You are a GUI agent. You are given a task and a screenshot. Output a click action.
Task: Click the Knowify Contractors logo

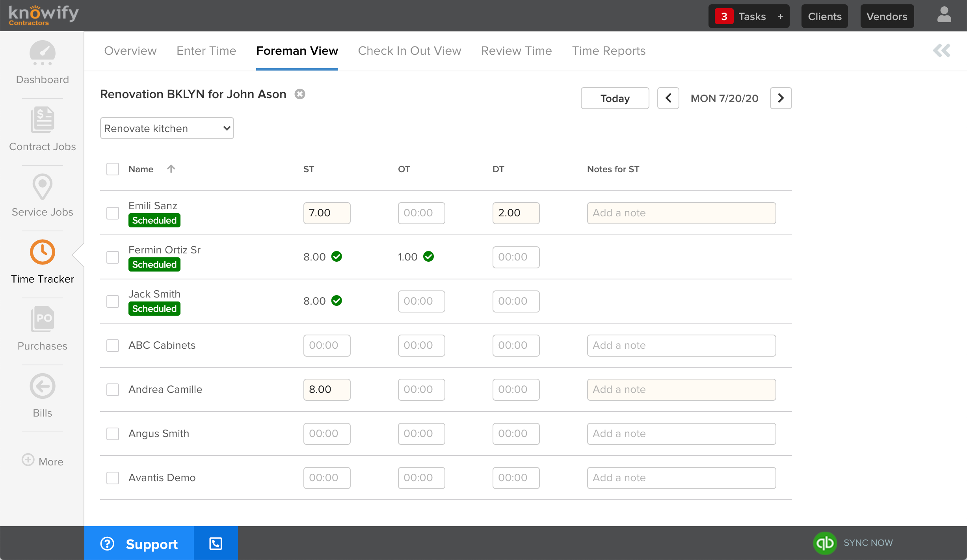(x=44, y=15)
